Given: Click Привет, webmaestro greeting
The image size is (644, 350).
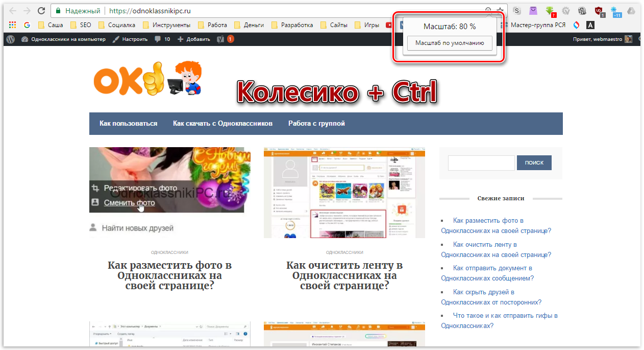Looking at the screenshot, I should coord(599,39).
